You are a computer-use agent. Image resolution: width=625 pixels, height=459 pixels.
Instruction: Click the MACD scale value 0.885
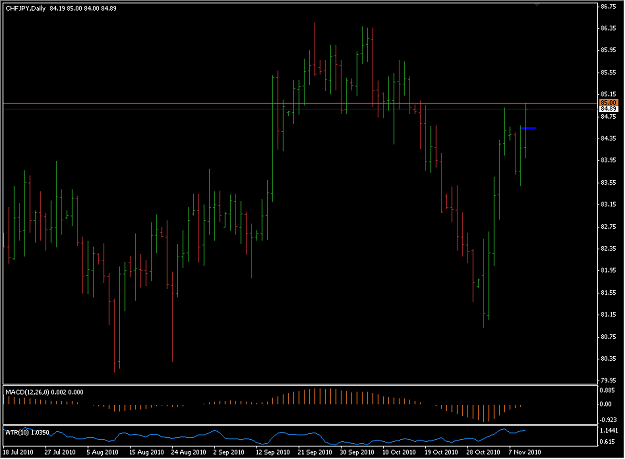(606, 390)
